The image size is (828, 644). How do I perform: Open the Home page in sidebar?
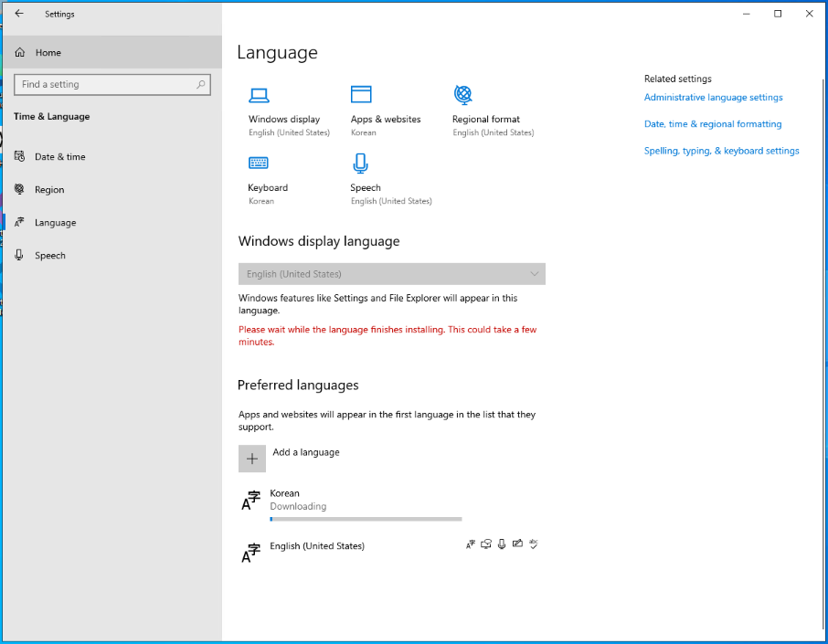pyautogui.click(x=111, y=52)
